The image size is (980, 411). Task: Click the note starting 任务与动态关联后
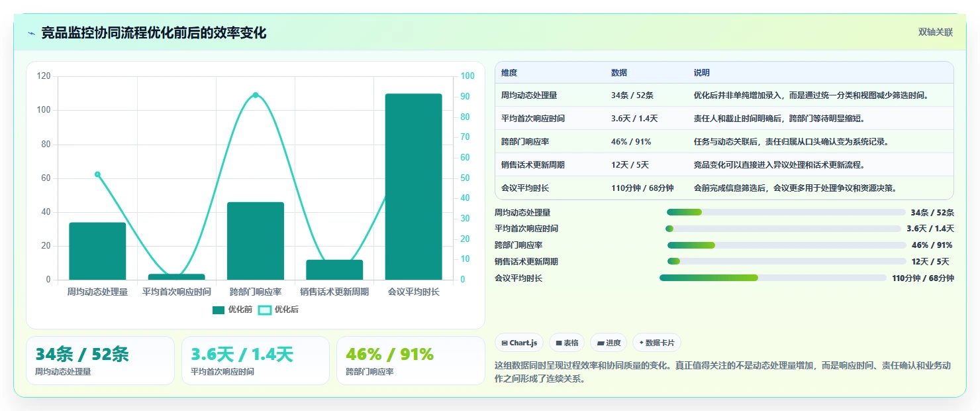coord(791,142)
